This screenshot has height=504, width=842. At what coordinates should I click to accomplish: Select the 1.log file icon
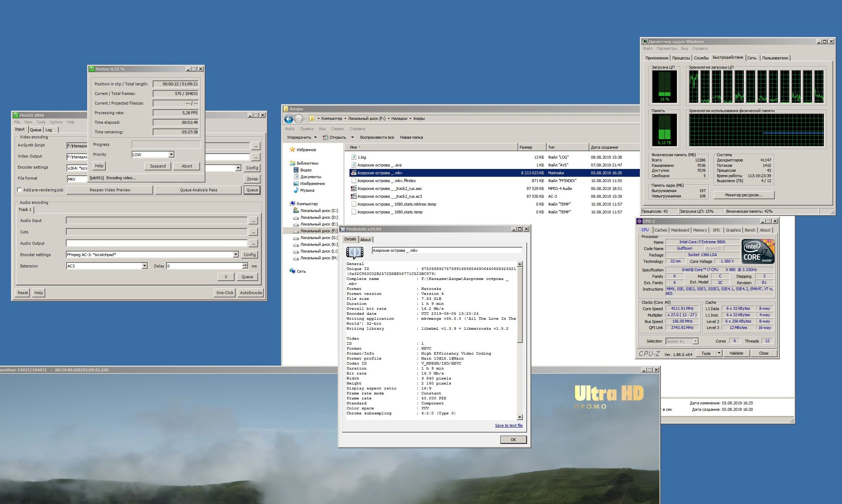[353, 157]
